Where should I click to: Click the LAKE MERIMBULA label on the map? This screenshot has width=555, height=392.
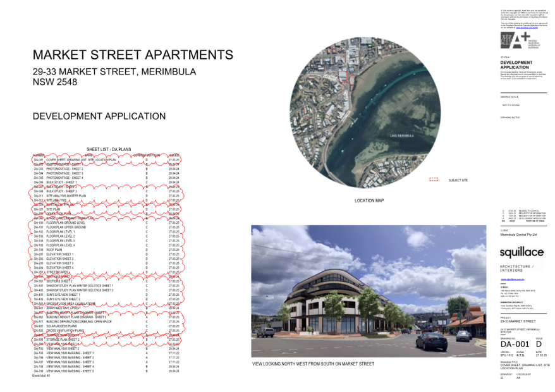[401, 134]
